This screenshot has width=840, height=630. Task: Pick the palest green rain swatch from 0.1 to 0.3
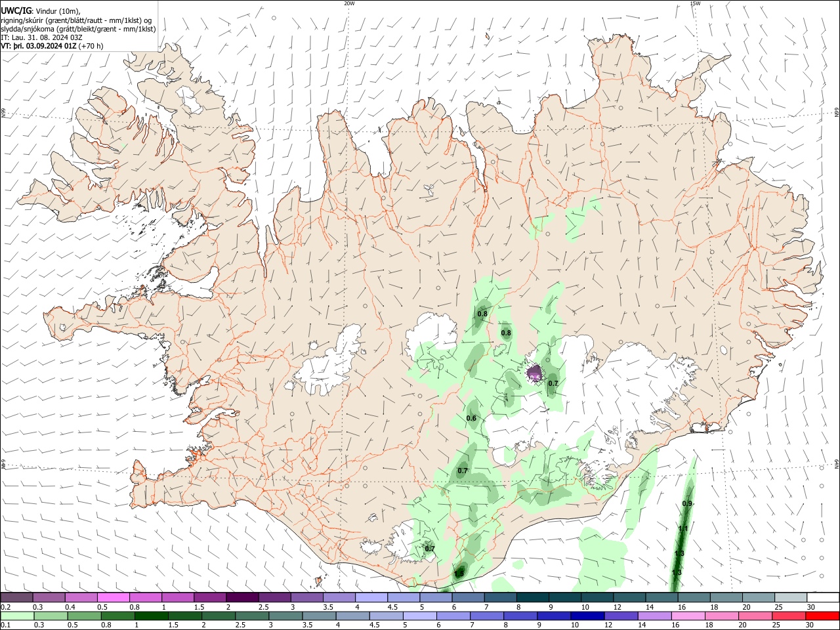click(x=17, y=616)
